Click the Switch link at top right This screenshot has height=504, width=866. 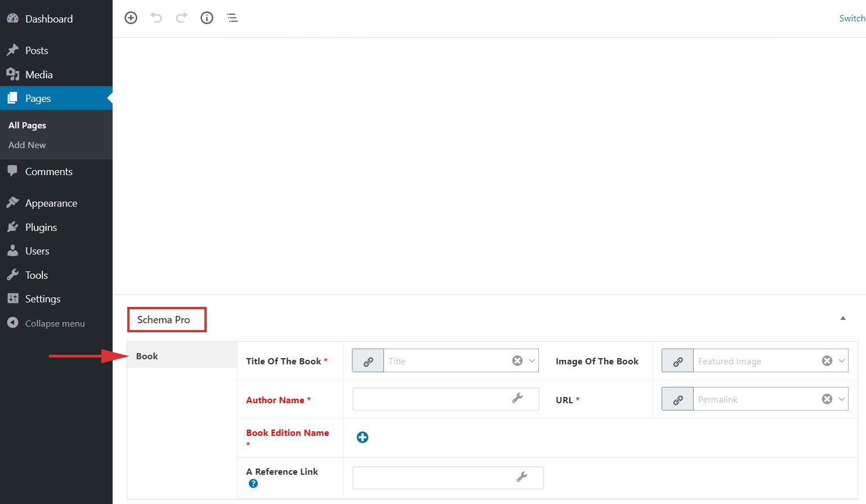click(x=851, y=17)
